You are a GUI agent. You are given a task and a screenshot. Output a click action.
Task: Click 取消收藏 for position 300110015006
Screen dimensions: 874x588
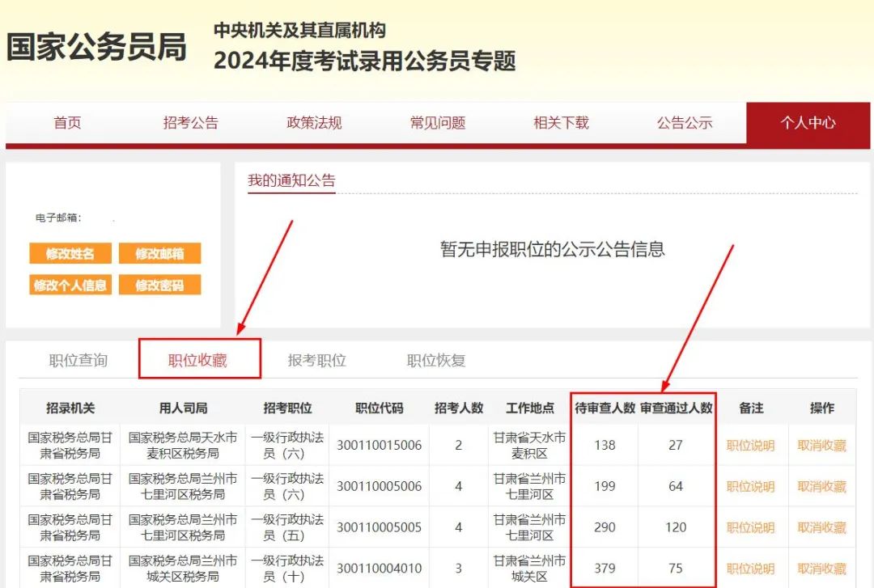click(821, 446)
